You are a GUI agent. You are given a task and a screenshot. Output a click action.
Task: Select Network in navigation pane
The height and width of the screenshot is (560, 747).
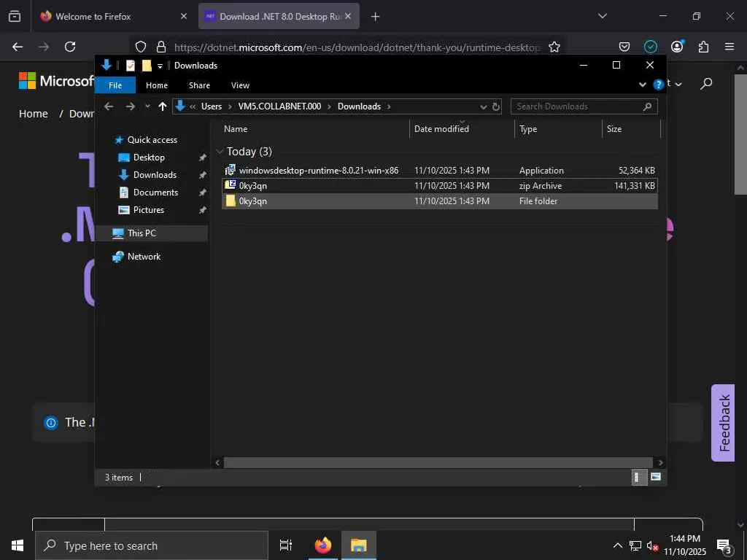(144, 257)
